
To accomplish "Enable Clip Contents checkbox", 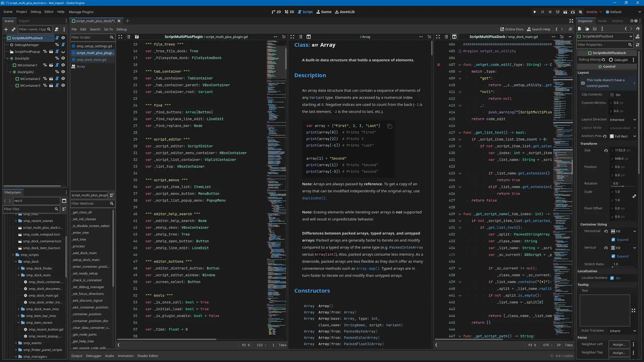I will click(612, 95).
